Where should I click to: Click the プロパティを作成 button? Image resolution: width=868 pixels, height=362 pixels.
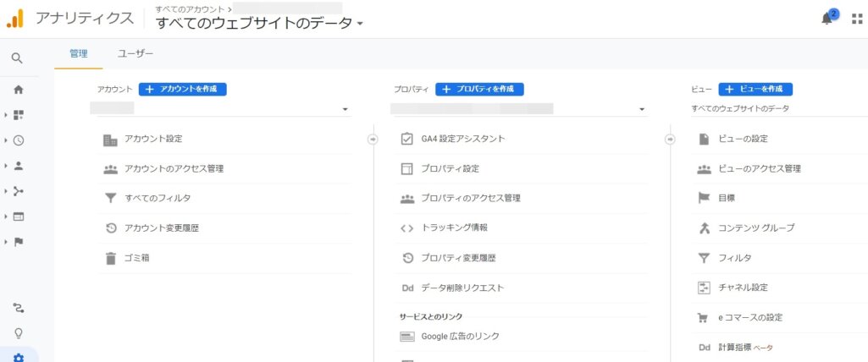479,89
